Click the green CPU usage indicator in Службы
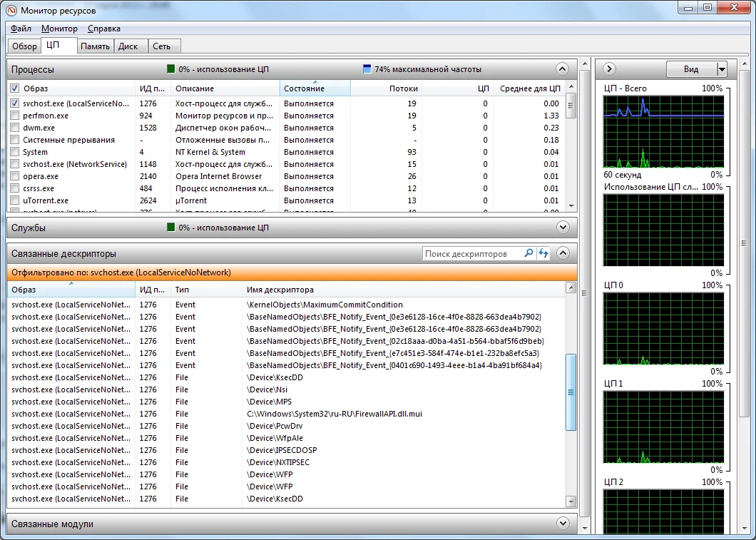This screenshot has height=540, width=756. click(170, 228)
